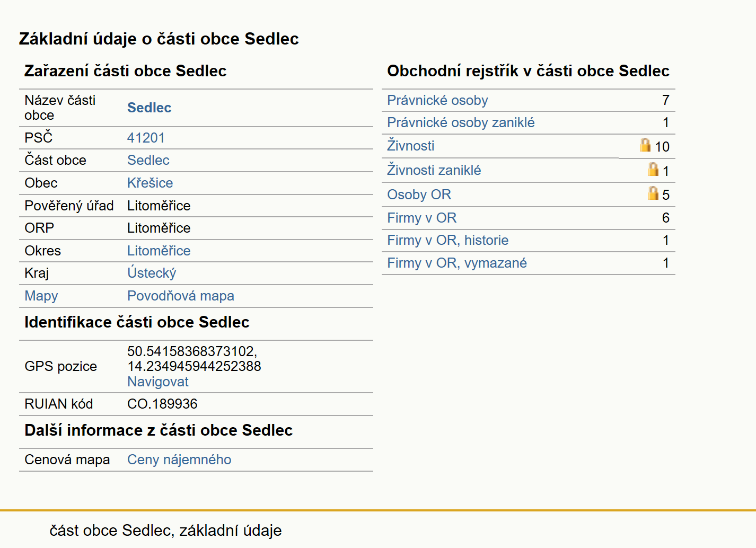Open Povodňová mapa link
This screenshot has width=756, height=548.
point(181,296)
